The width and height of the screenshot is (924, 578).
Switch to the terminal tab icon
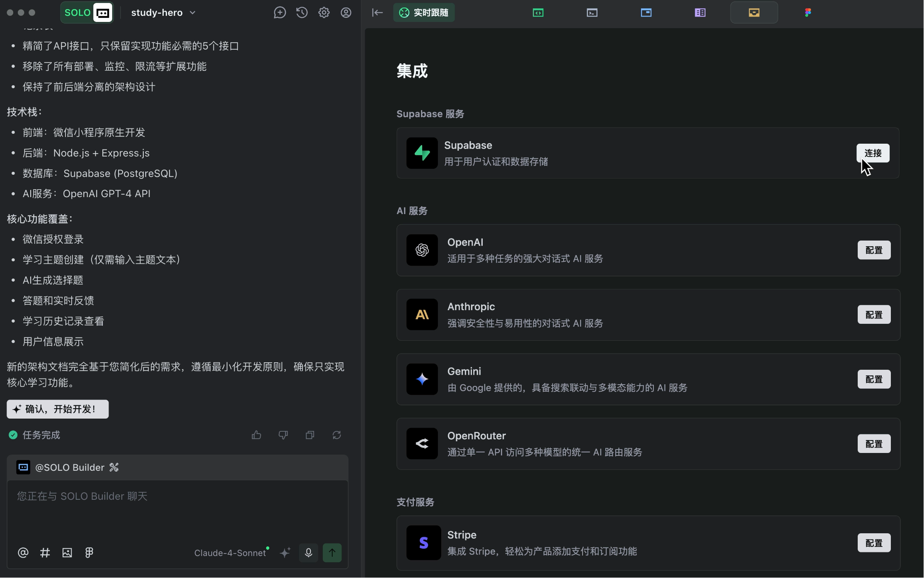click(x=592, y=12)
